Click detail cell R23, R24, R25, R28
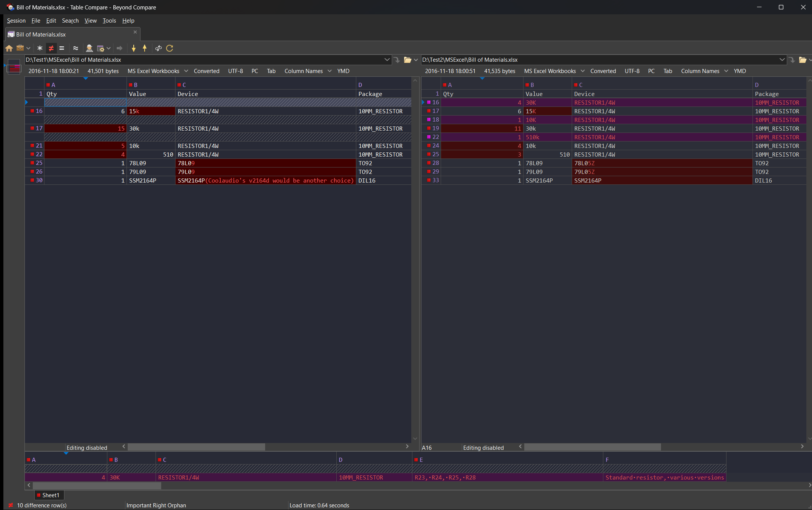 pyautogui.click(x=508, y=478)
